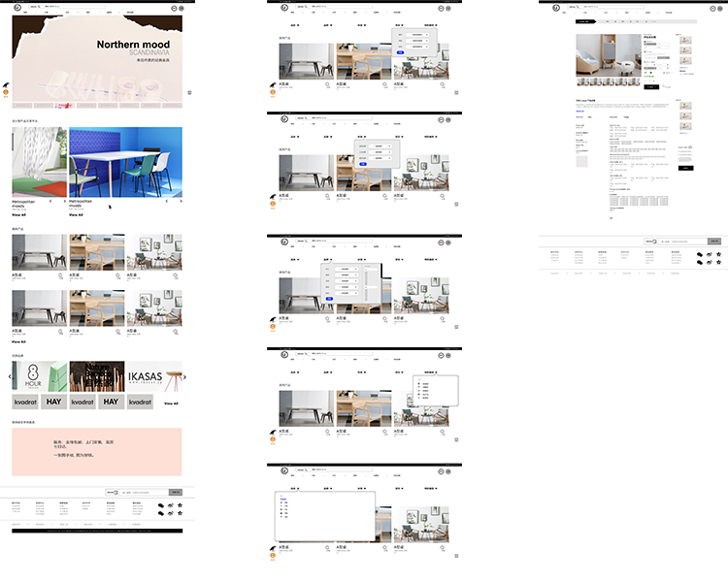This screenshot has height=582, width=728.
Task: Click the star icon in product page footer
Action: click(719, 255)
